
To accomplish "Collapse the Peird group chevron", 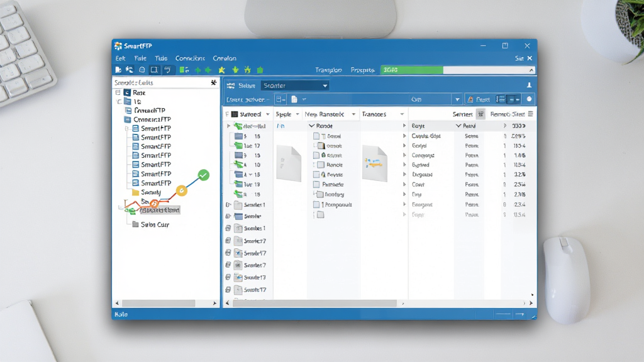I will (458, 126).
